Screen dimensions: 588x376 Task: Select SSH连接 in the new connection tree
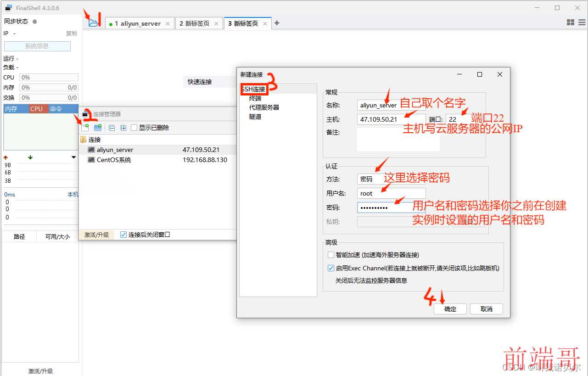tap(253, 89)
